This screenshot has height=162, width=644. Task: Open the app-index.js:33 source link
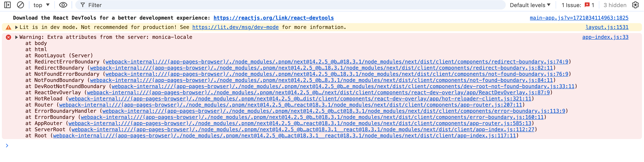[605, 37]
